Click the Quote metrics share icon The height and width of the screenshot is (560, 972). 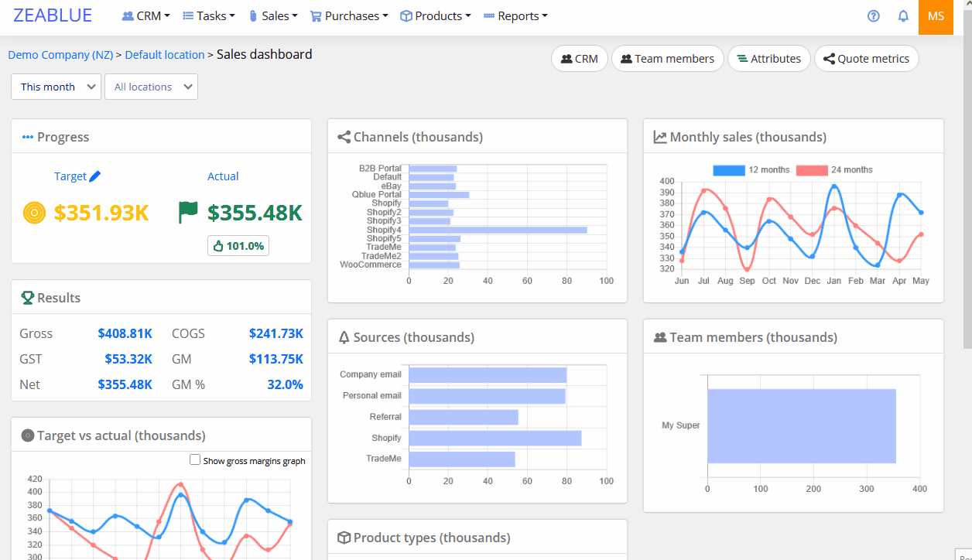829,59
